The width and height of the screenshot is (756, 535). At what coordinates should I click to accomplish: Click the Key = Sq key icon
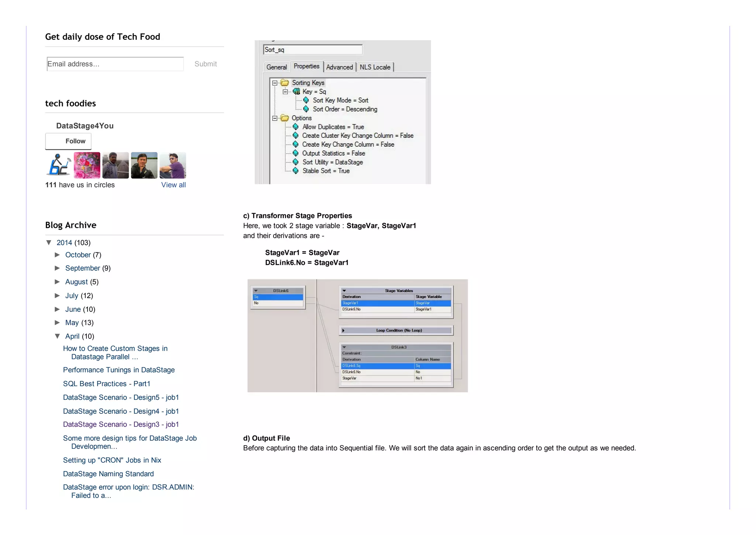pos(296,92)
